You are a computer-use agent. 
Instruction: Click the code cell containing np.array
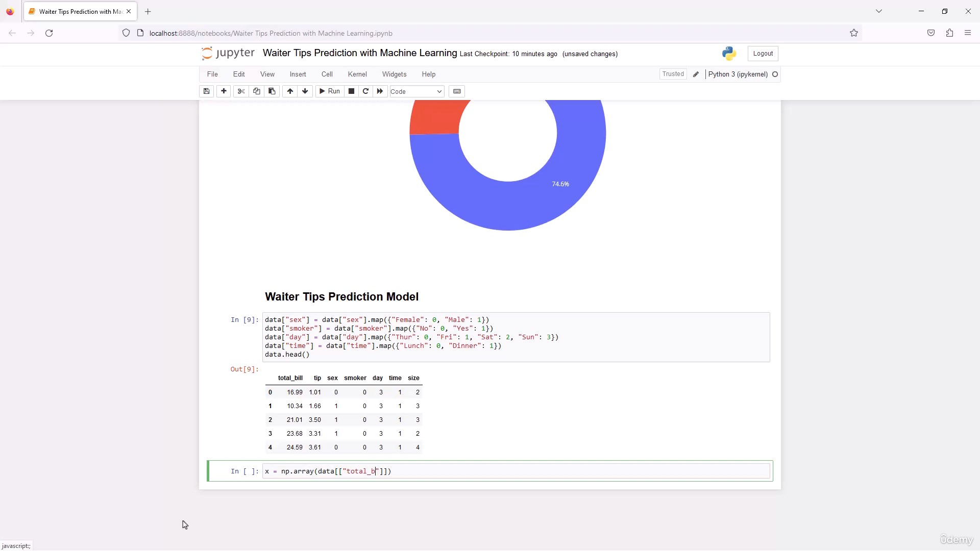coord(516,471)
